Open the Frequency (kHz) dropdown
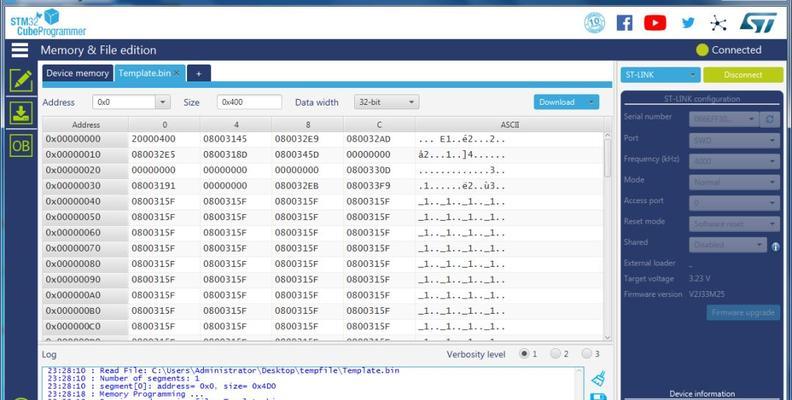Screen dimensions: 792x400 (734, 161)
